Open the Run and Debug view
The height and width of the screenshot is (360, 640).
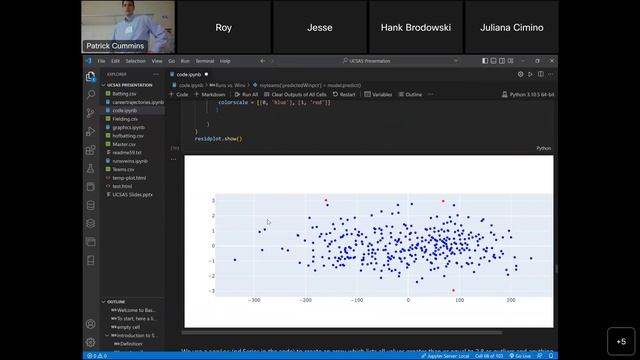(91, 131)
